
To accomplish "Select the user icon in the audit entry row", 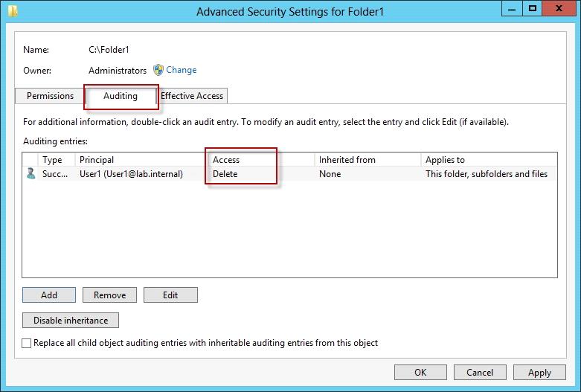I will coord(31,173).
